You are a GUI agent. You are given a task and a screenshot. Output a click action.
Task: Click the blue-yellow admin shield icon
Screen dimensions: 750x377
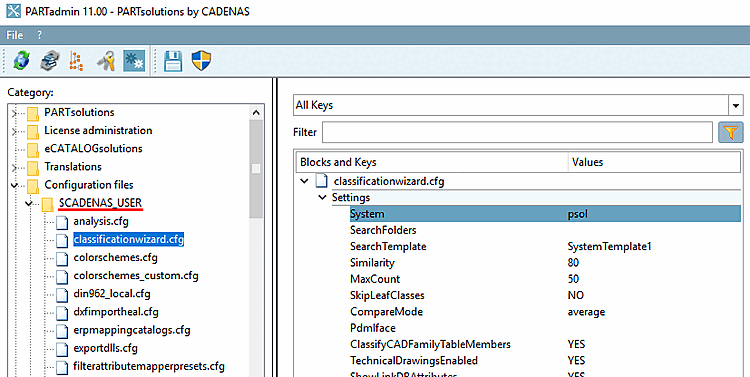[x=201, y=61]
